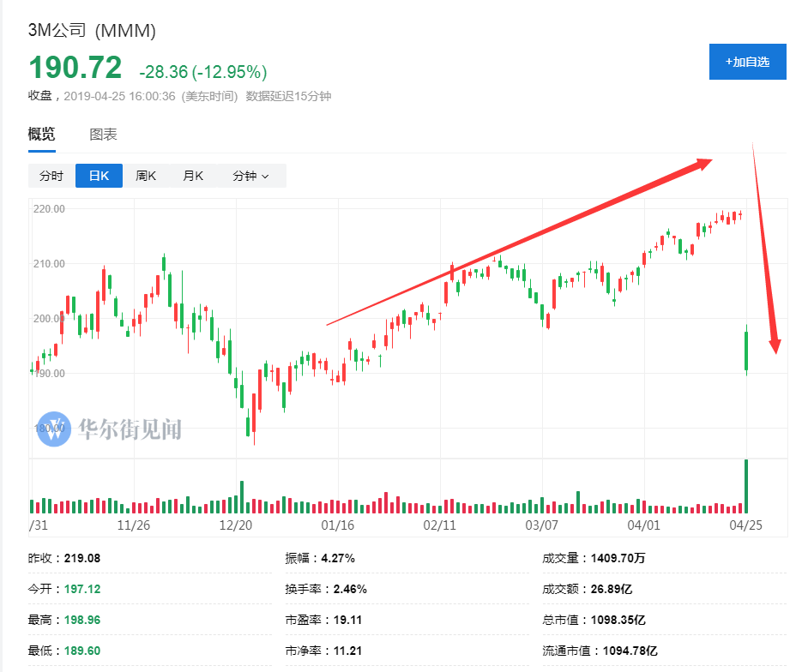Screen dimensions: 808x672
Task: Click the +加自选 button
Action: 748,62
